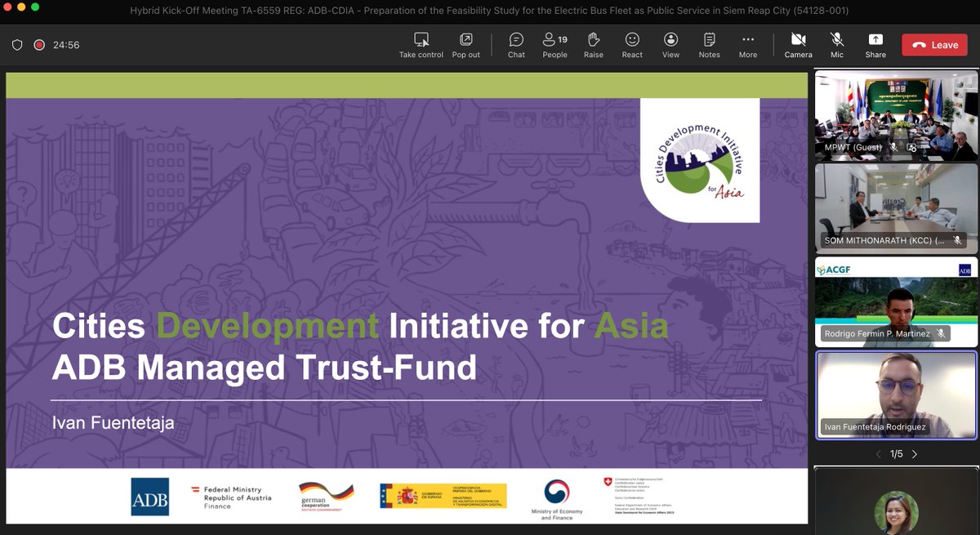Click the shield privacy icon

(x=17, y=45)
